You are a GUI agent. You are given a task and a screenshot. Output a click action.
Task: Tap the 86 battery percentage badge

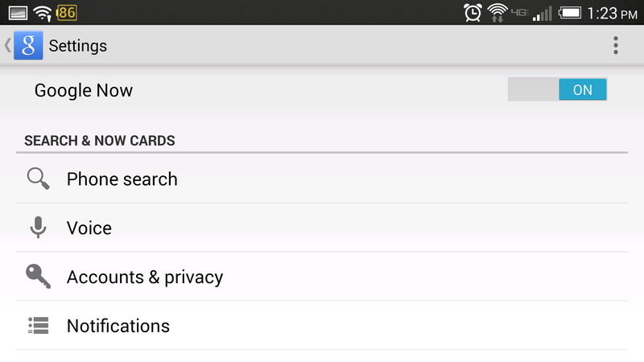(67, 13)
